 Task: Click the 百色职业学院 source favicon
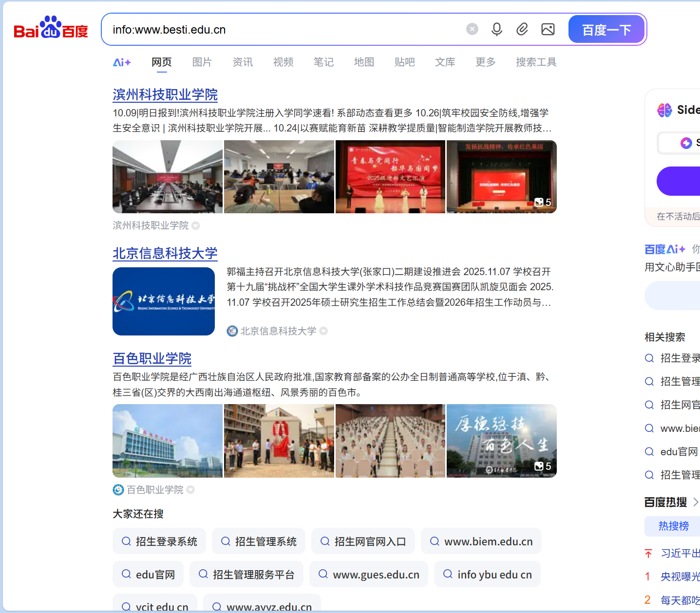pyautogui.click(x=118, y=490)
